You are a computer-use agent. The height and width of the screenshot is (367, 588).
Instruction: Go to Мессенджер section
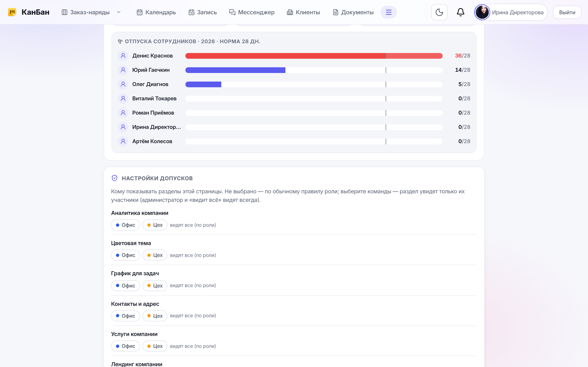point(252,12)
